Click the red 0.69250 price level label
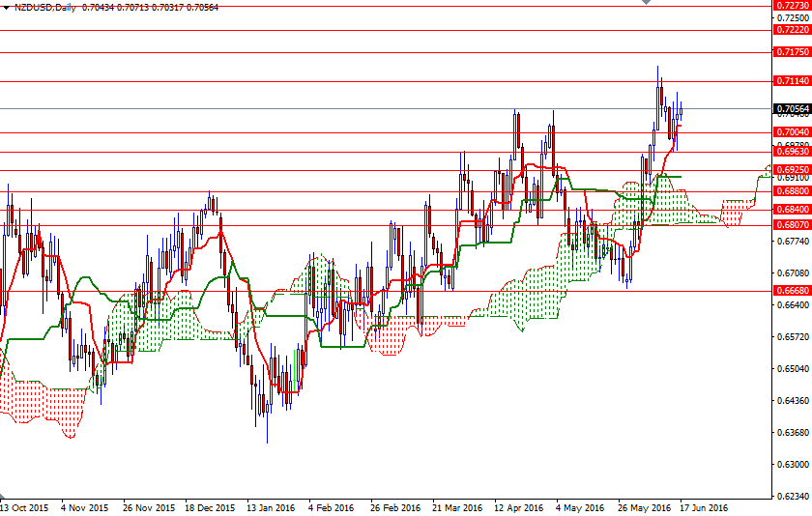Viewport: 812px width, 516px height. (x=792, y=170)
